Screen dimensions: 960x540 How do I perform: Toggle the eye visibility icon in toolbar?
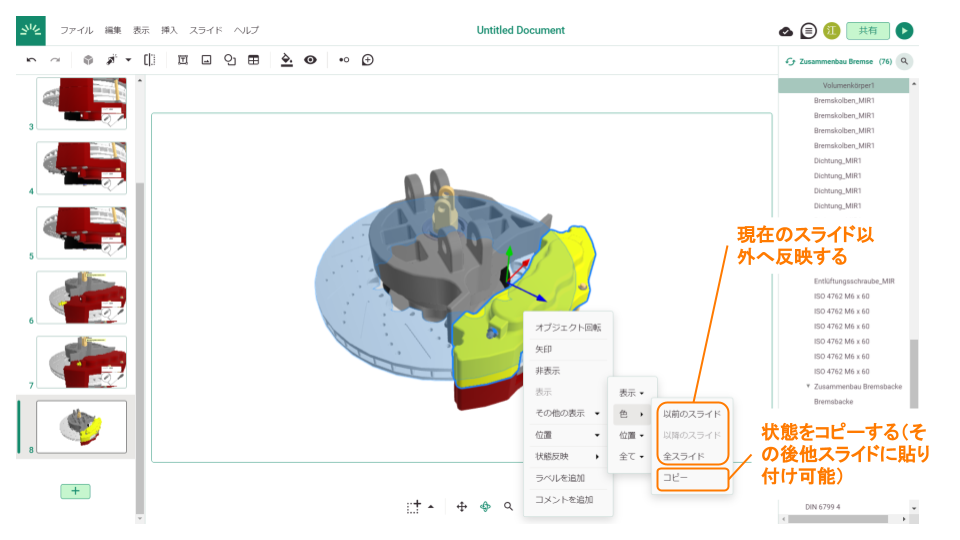311,60
